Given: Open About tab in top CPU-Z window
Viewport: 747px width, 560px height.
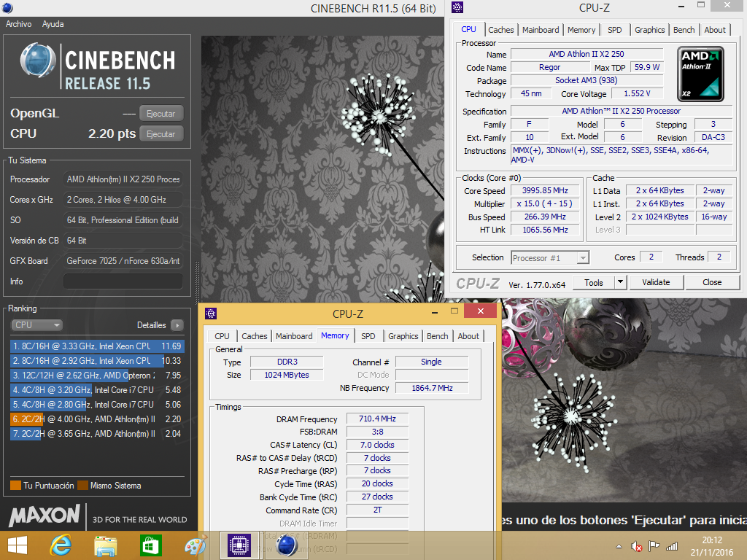Looking at the screenshot, I should tap(715, 29).
